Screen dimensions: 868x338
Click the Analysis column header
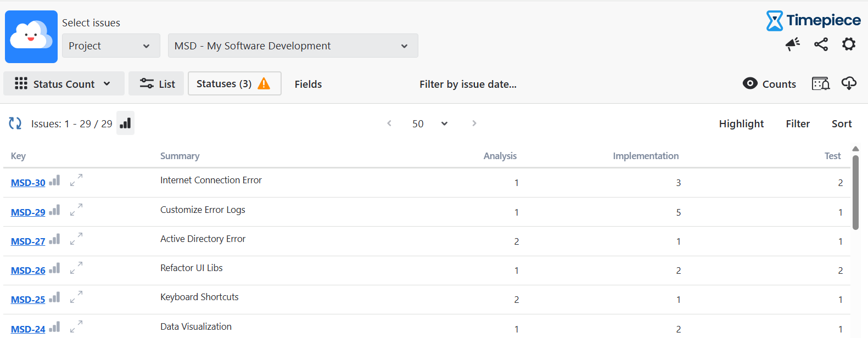click(x=500, y=156)
